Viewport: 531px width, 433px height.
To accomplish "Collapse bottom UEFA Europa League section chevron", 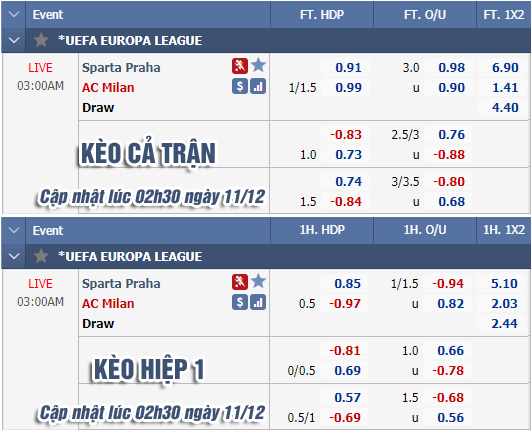I will tap(14, 256).
